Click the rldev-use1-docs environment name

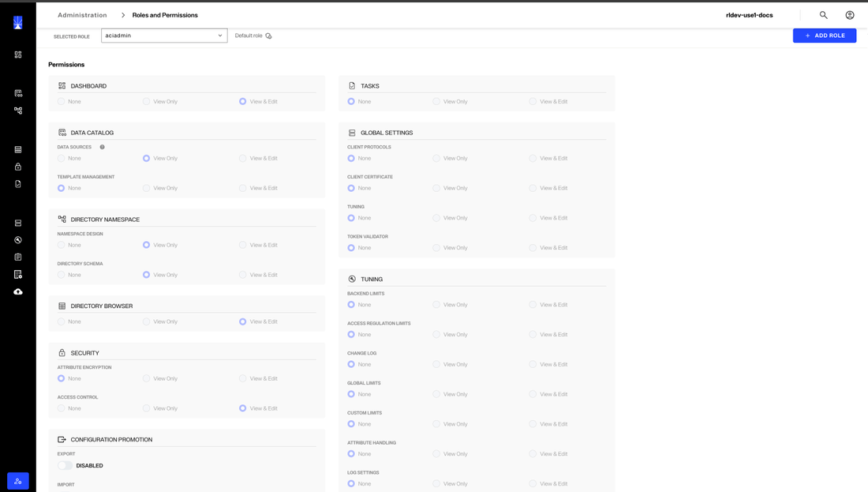[x=749, y=15]
